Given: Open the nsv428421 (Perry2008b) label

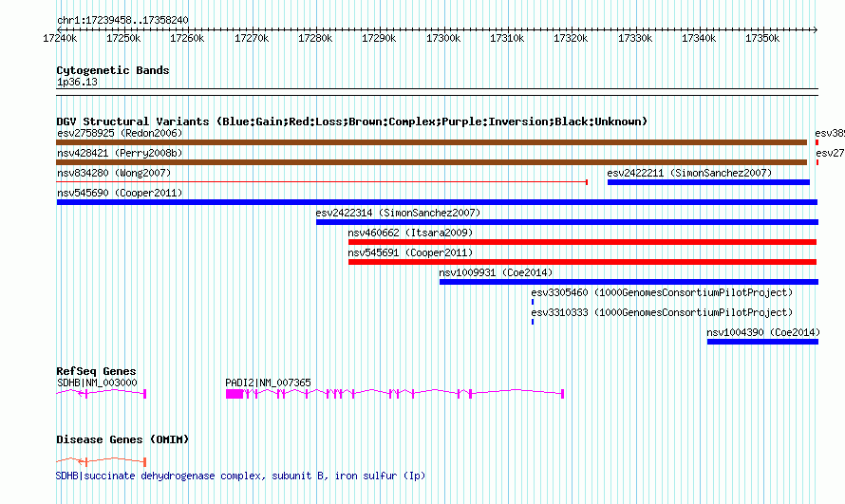Looking at the screenshot, I should tap(120, 153).
